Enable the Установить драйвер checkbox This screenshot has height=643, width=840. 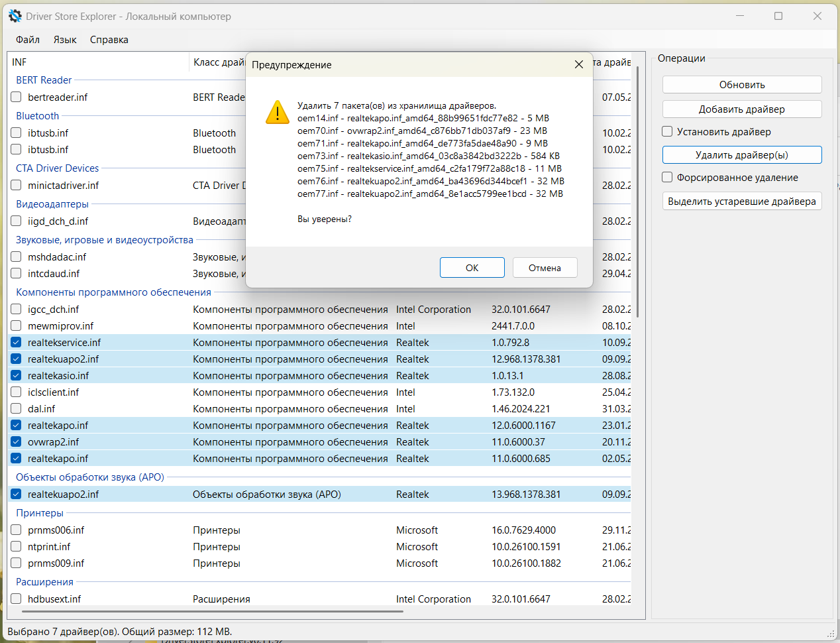tap(667, 132)
